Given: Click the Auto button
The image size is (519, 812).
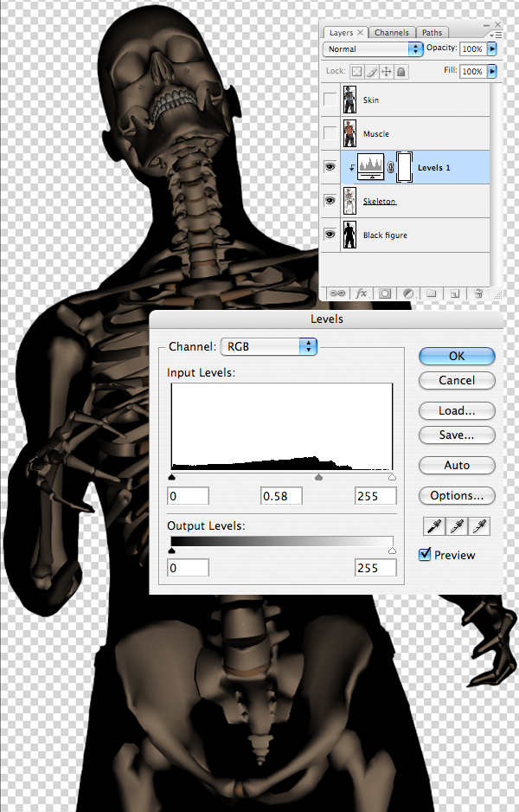Looking at the screenshot, I should click(x=457, y=465).
